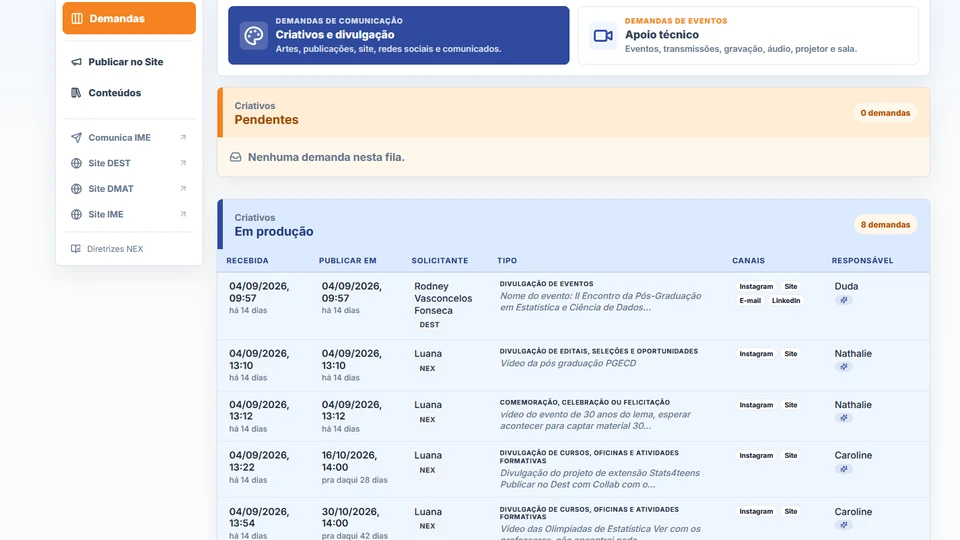Click the NEX tag in the 13:10 Luana row

click(x=427, y=369)
